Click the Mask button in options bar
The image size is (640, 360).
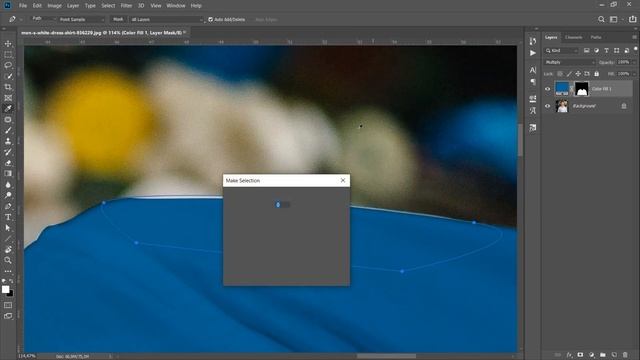tap(118, 19)
